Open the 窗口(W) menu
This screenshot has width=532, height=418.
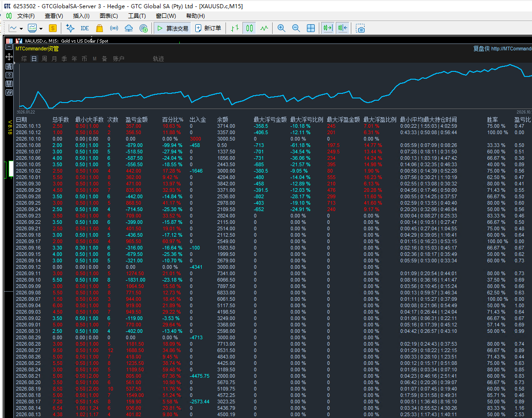coord(166,16)
